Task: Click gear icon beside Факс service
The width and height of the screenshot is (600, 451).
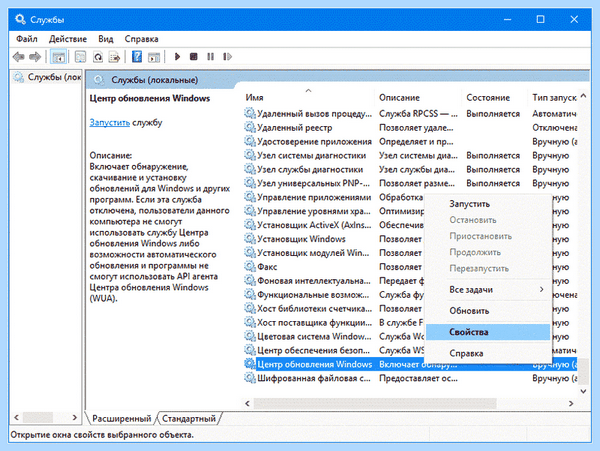Action: pyautogui.click(x=250, y=266)
